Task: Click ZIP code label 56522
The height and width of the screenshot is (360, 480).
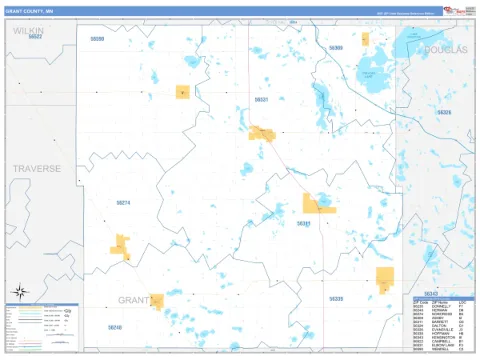Action: 35,37
